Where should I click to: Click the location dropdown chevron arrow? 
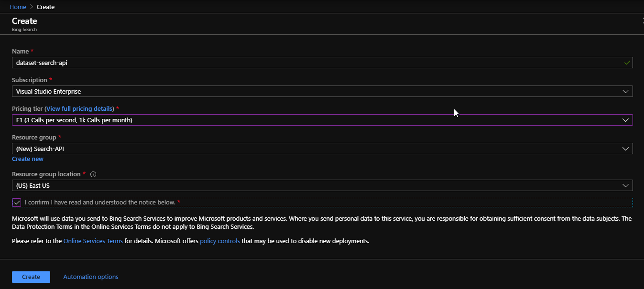click(x=626, y=185)
